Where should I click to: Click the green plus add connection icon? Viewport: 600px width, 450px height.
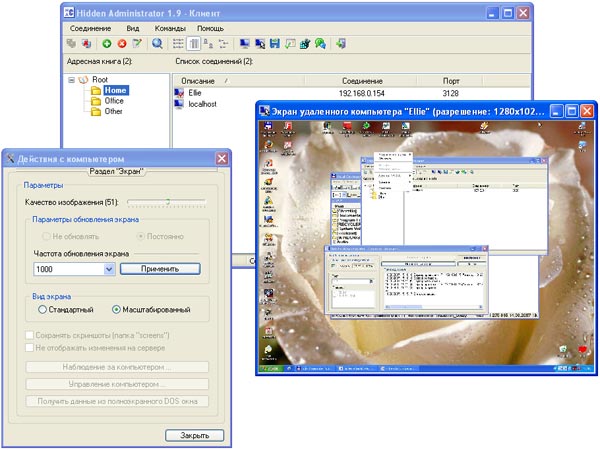(x=107, y=44)
